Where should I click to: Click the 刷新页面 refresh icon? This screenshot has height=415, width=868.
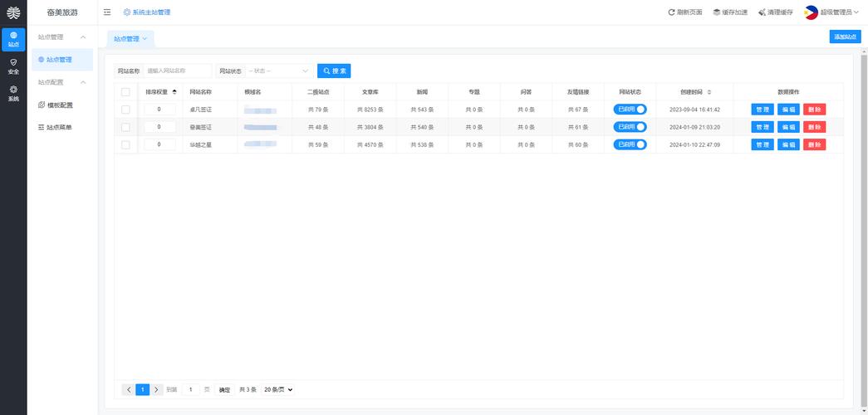pos(671,12)
